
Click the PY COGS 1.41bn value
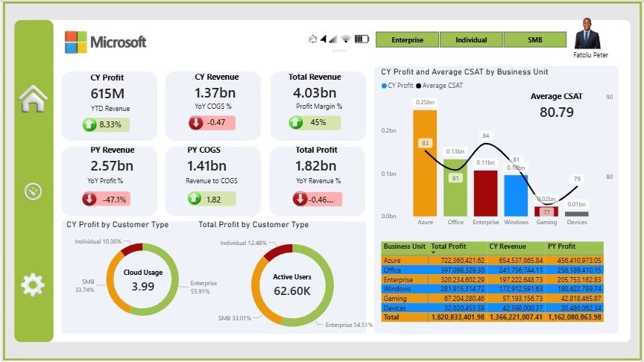(206, 166)
